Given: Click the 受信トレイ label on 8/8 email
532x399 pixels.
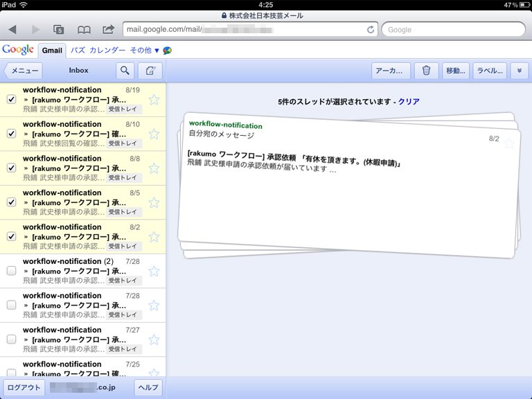Looking at the screenshot, I should click(x=123, y=177).
